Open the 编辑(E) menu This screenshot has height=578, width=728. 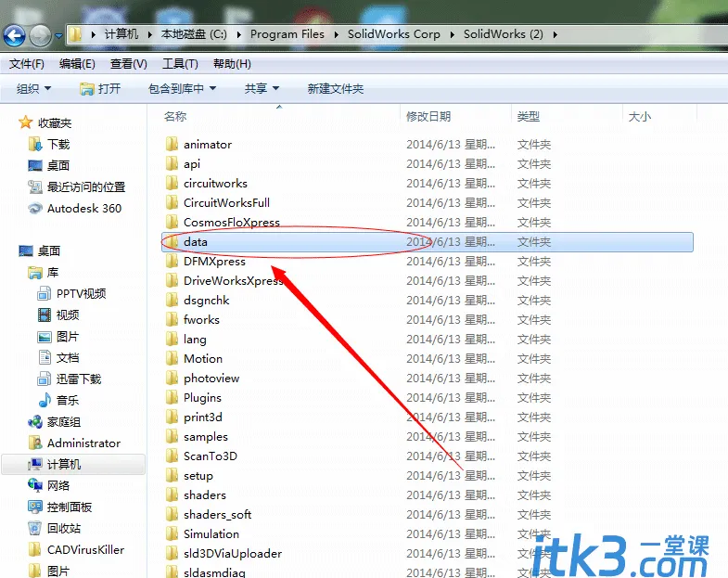pos(77,64)
